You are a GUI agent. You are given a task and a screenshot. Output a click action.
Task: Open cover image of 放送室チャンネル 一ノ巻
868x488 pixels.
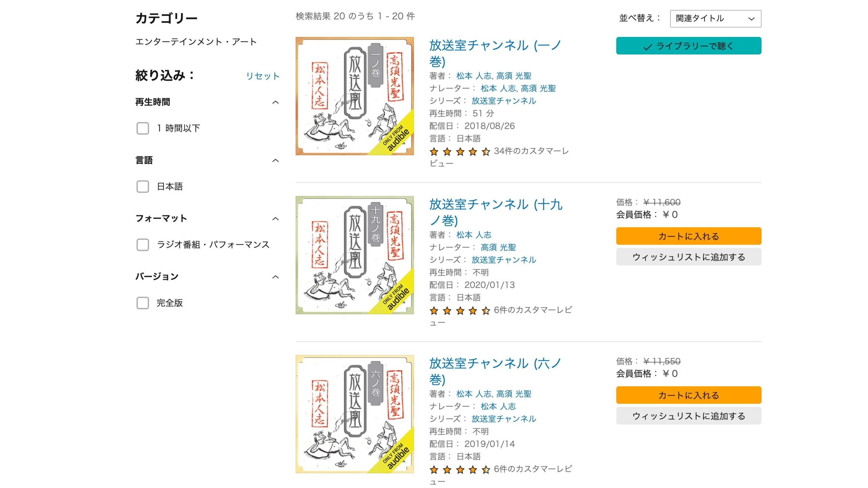(355, 96)
